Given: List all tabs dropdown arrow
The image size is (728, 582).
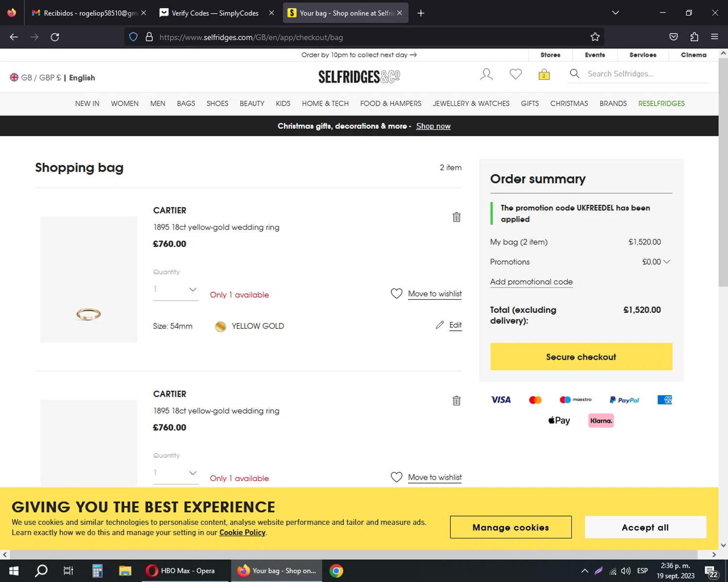Looking at the screenshot, I should pos(615,13).
